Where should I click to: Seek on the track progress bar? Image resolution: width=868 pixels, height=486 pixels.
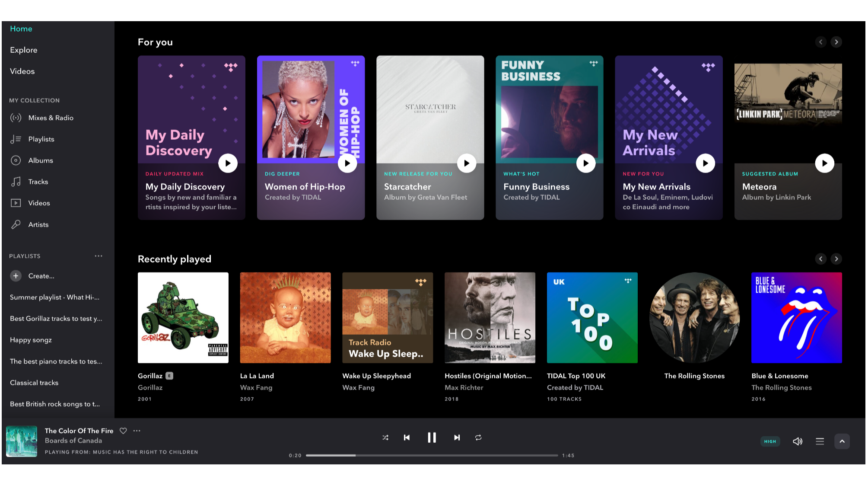pos(432,455)
